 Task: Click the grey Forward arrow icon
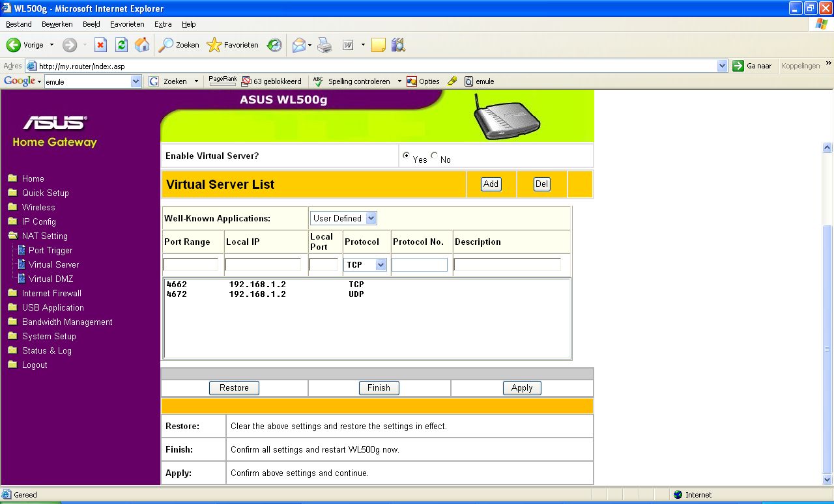tap(70, 45)
